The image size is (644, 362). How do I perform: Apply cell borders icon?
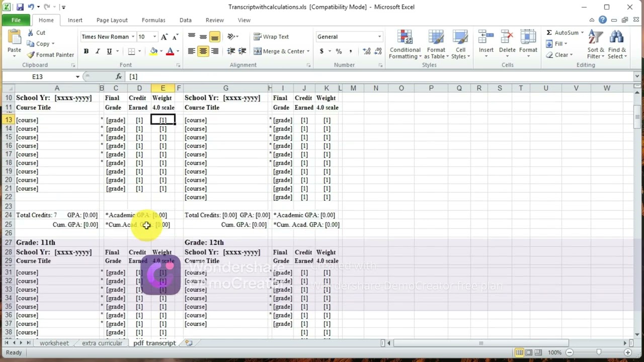pos(131,51)
